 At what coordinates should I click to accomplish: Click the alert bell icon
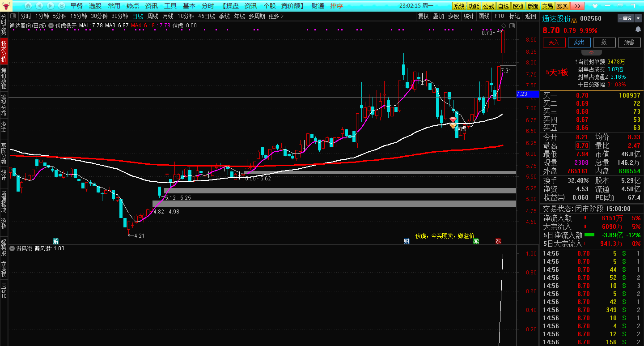pos(638,30)
